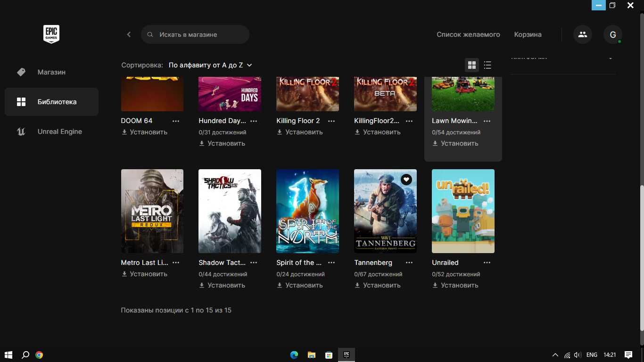Install DOOM 64
This screenshot has height=362, width=644.
(144, 132)
